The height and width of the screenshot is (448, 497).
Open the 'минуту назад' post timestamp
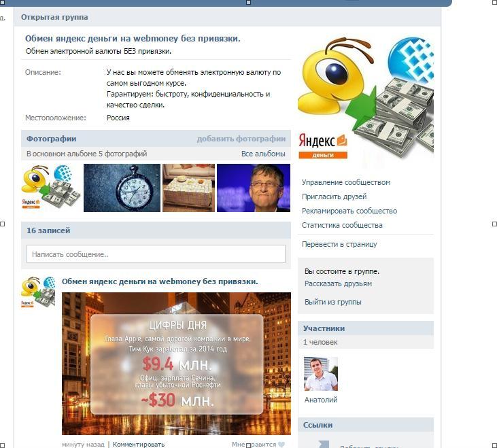pos(83,444)
